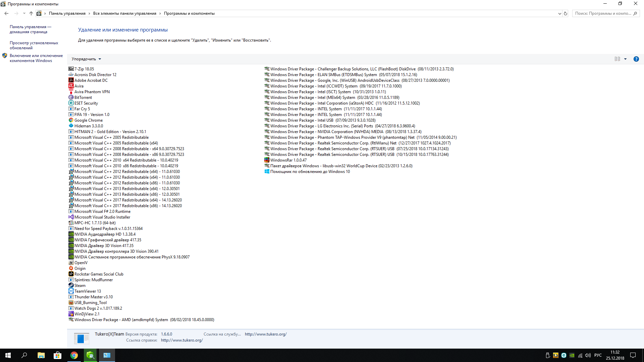Open Chrome from the taskbar
The image size is (644, 362).
(74, 355)
